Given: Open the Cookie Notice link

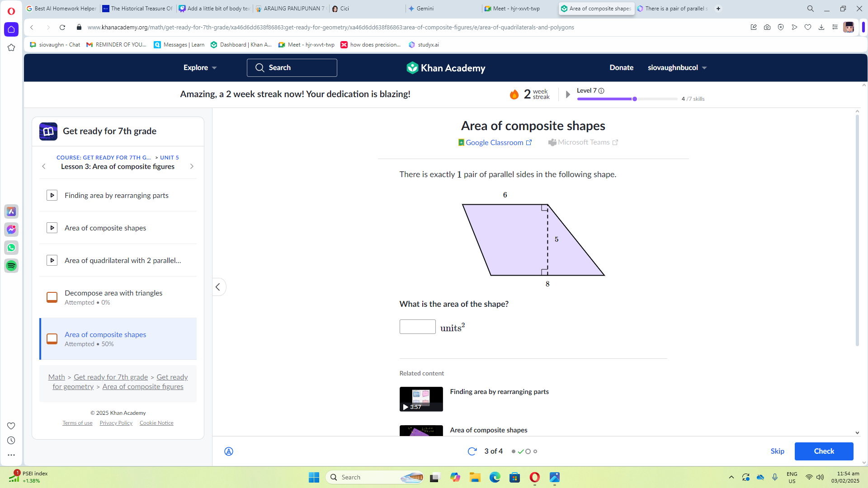Looking at the screenshot, I should (156, 423).
